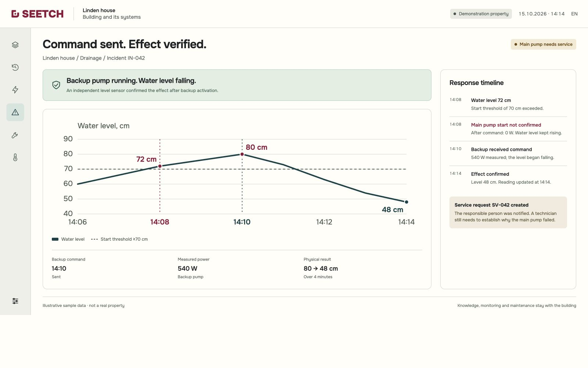Switch language with the EN selector
This screenshot has width=588, height=368.
[x=574, y=14]
